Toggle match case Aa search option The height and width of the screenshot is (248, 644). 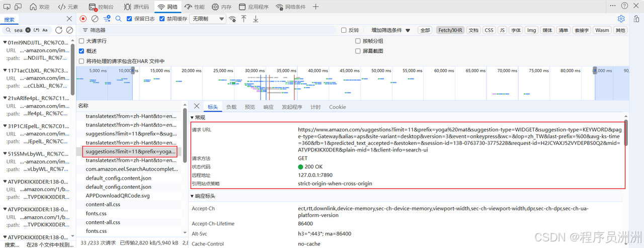click(45, 30)
